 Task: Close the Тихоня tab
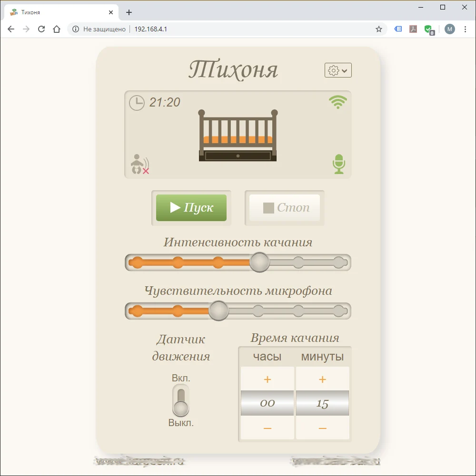(x=111, y=12)
